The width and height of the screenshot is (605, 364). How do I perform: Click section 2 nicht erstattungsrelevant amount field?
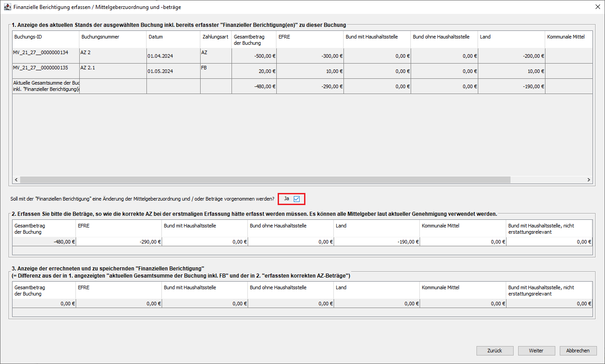(x=549, y=242)
